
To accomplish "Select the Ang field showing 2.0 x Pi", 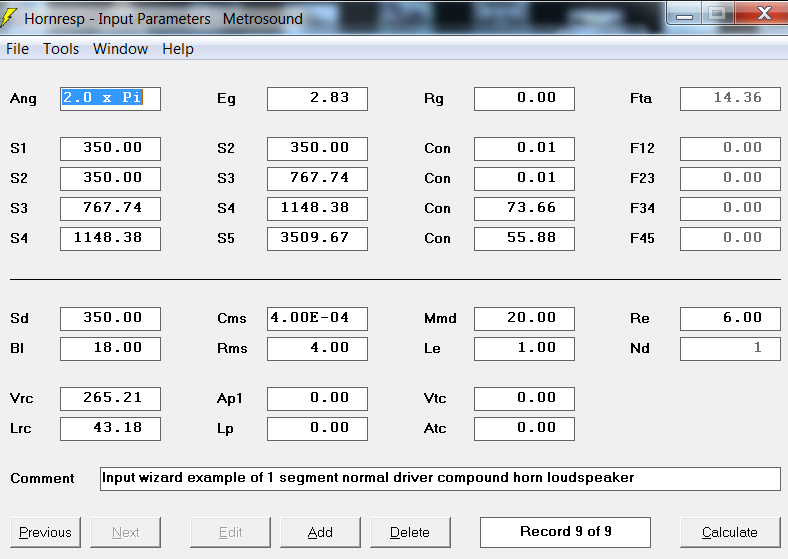I will click(111, 99).
